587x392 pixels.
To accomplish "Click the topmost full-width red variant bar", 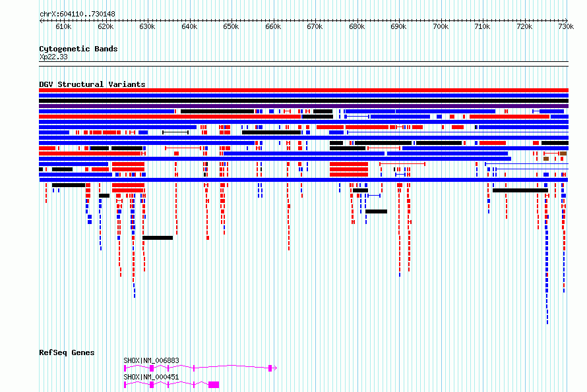I will coord(303,90).
